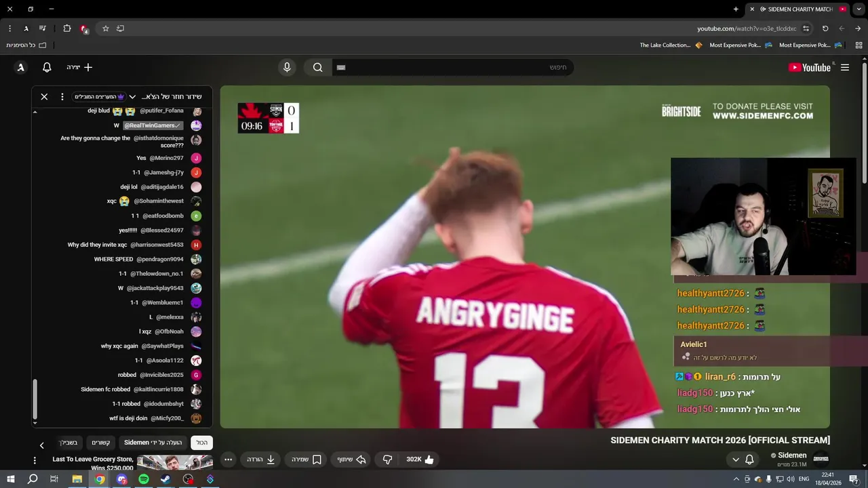The image size is (868, 488).
Task: Open a new Chrome tab
Action: pos(736,9)
